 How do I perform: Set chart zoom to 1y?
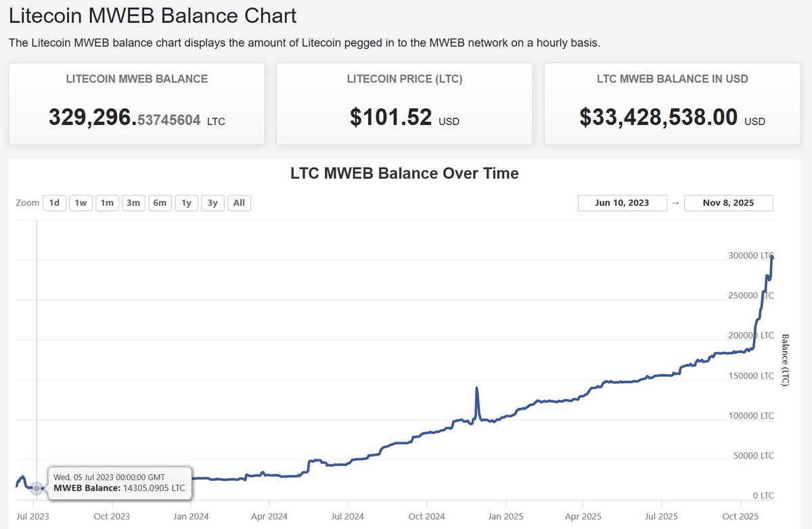click(x=186, y=203)
